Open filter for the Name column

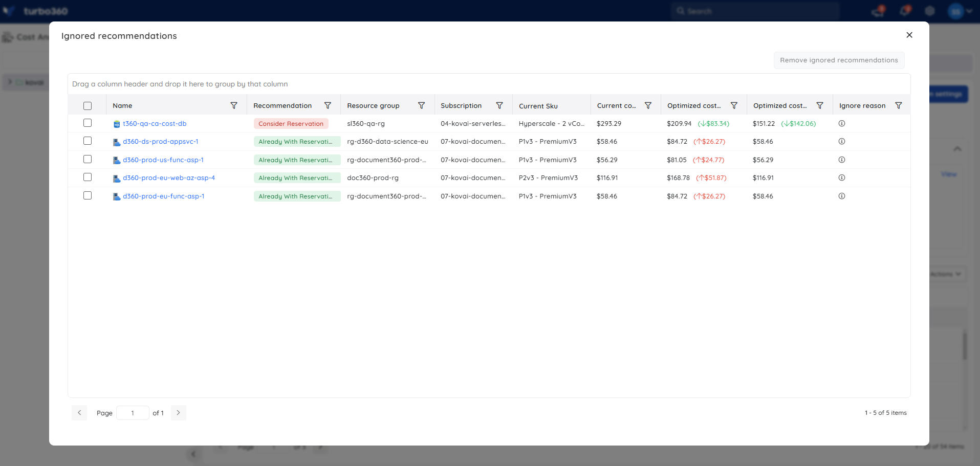234,105
